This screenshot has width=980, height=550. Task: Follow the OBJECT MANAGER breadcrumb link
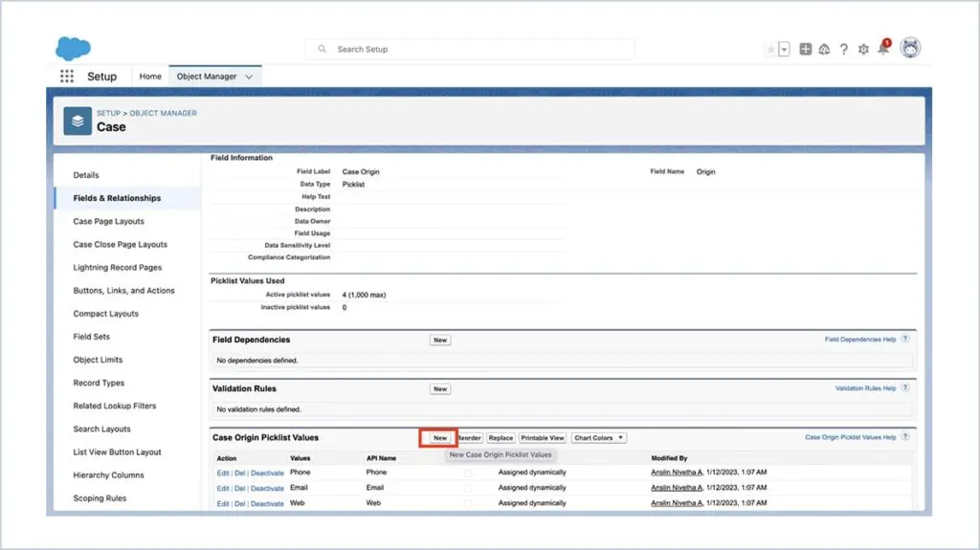(x=163, y=113)
